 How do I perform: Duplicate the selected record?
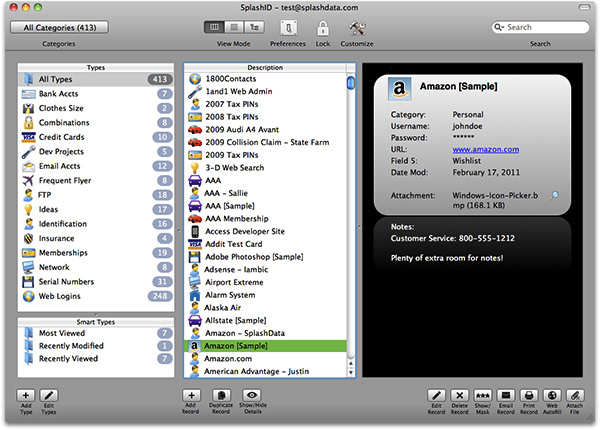click(223, 397)
